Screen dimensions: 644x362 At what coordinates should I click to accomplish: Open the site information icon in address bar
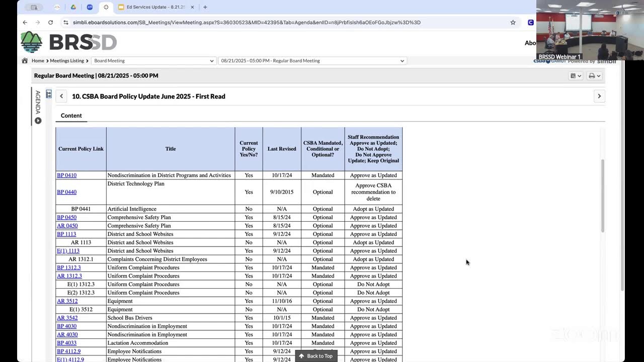[65, 22]
